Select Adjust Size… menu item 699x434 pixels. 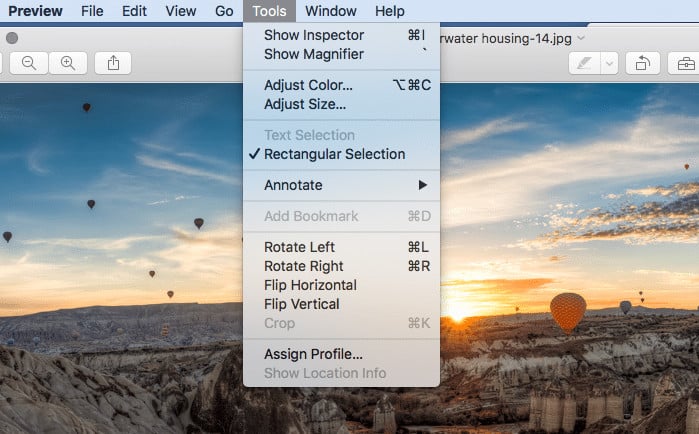341,104
